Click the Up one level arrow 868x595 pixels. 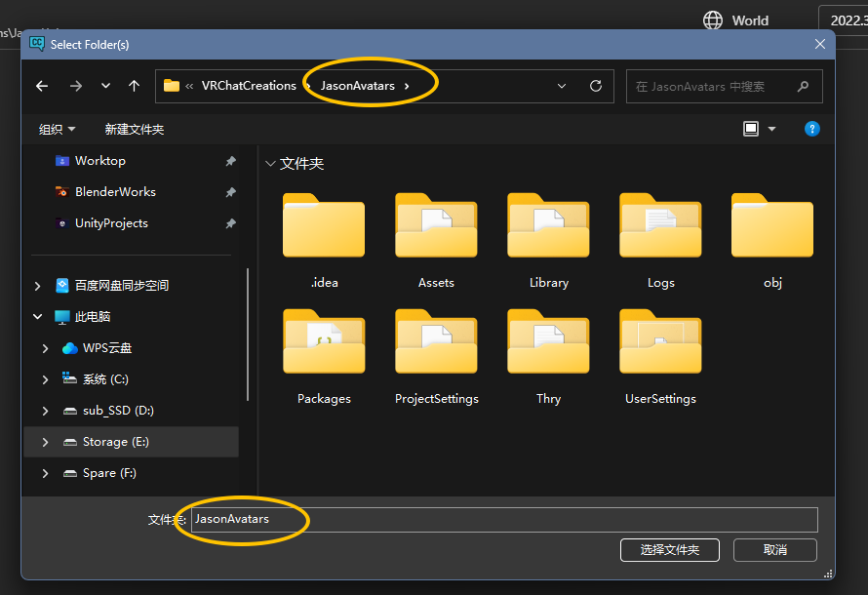tap(134, 86)
